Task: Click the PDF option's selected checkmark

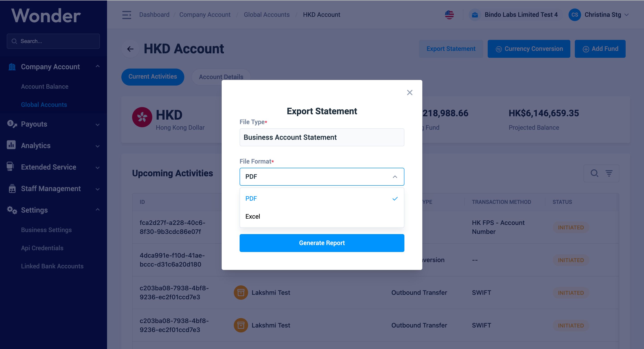Action: click(x=395, y=199)
